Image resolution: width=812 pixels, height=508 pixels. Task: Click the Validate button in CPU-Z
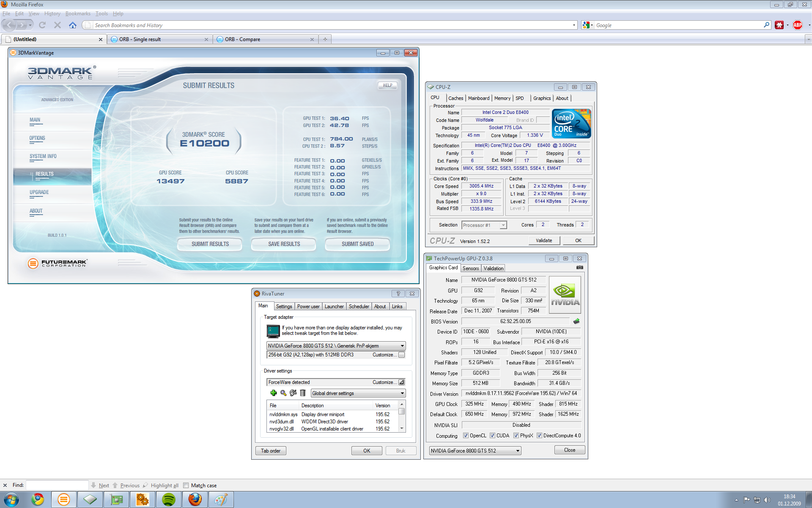tap(544, 240)
